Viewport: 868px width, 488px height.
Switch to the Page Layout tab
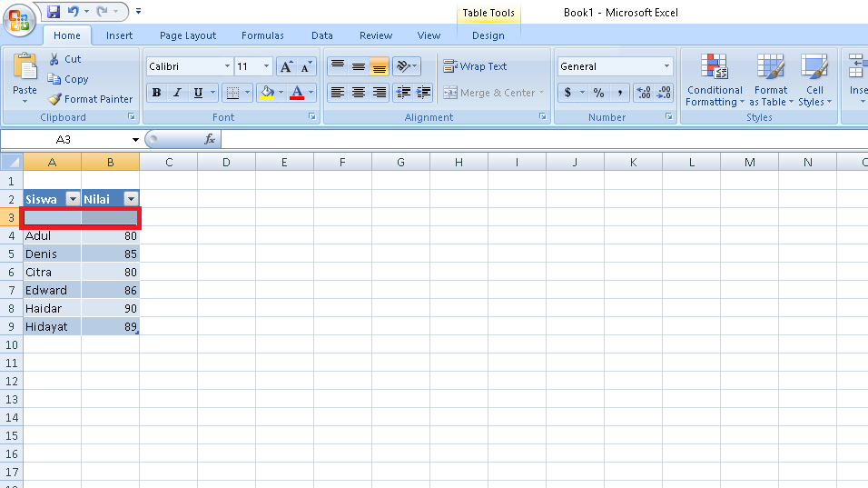pos(188,35)
